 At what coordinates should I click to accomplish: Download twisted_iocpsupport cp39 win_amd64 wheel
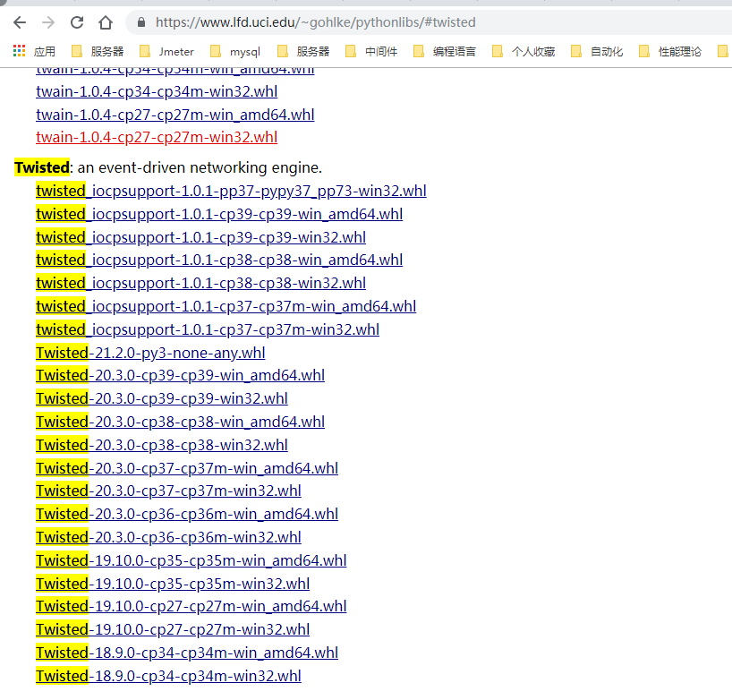point(219,214)
